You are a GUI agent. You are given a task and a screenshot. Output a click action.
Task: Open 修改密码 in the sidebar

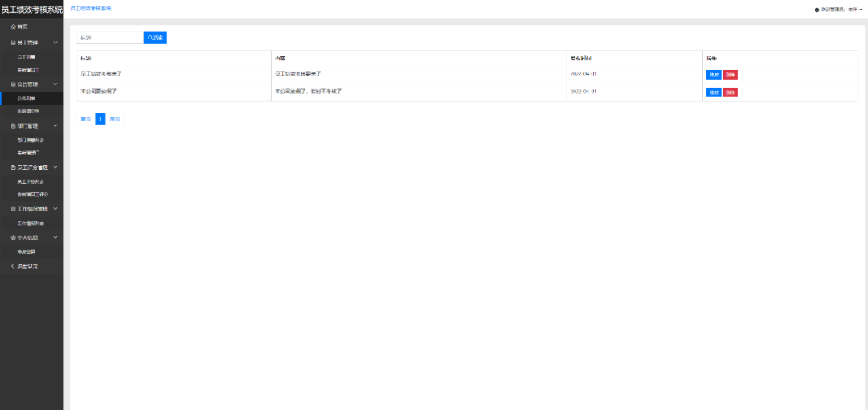tap(27, 252)
